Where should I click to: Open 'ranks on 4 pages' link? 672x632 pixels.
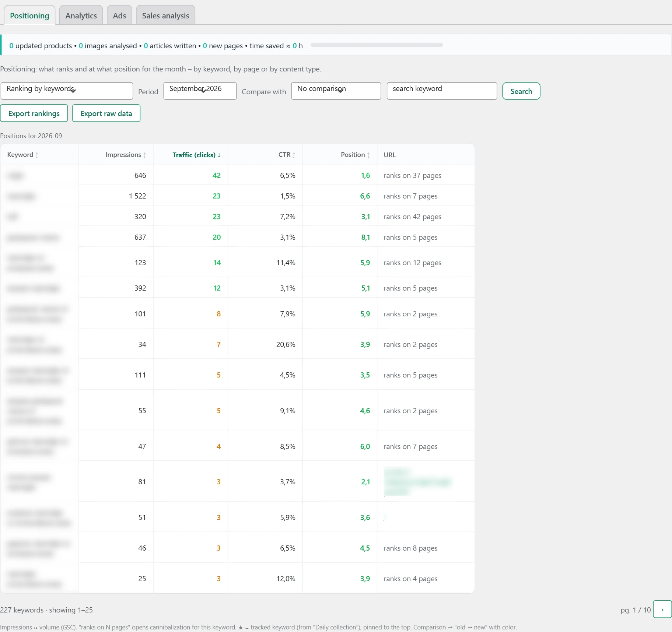[x=410, y=579]
